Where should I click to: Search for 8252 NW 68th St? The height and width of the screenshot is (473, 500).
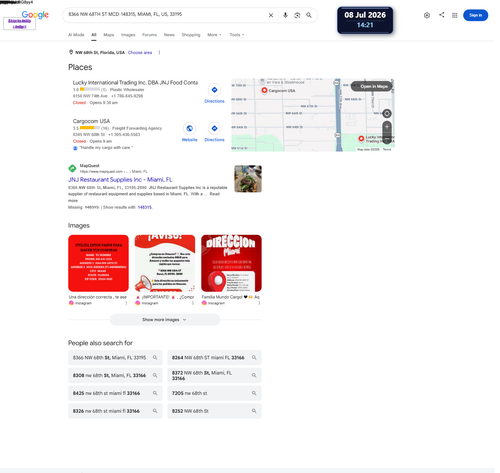[214, 411]
